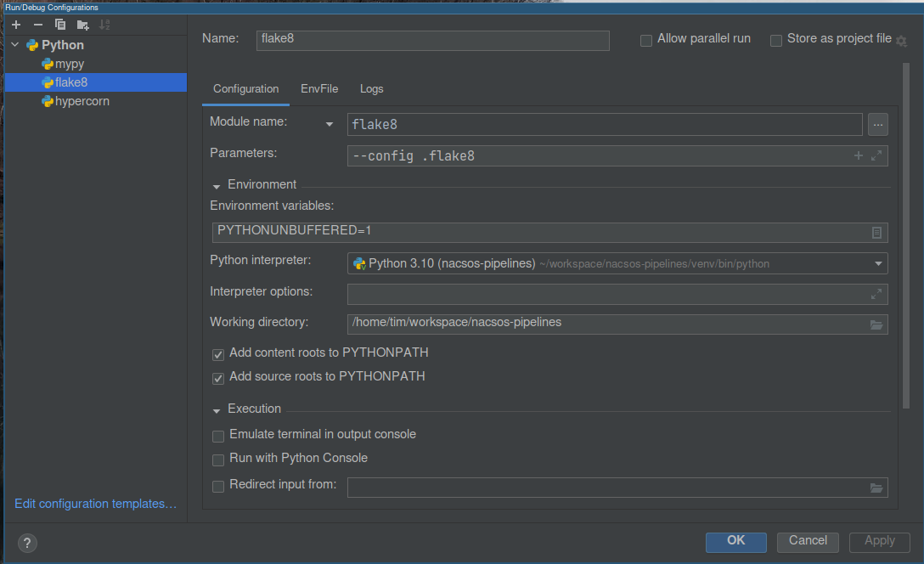Remove configuration with the minus icon
This screenshot has width=924, height=564.
38,25
